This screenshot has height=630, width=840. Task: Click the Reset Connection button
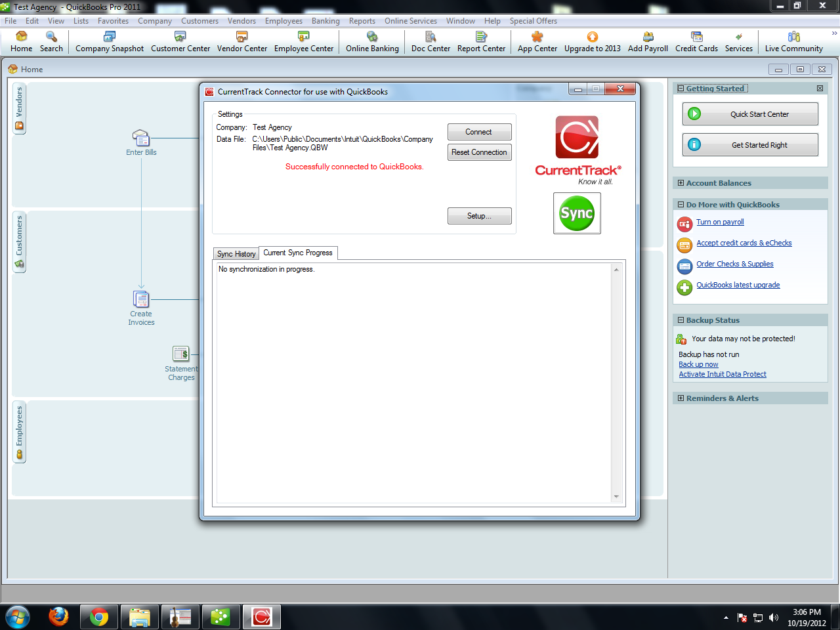479,152
